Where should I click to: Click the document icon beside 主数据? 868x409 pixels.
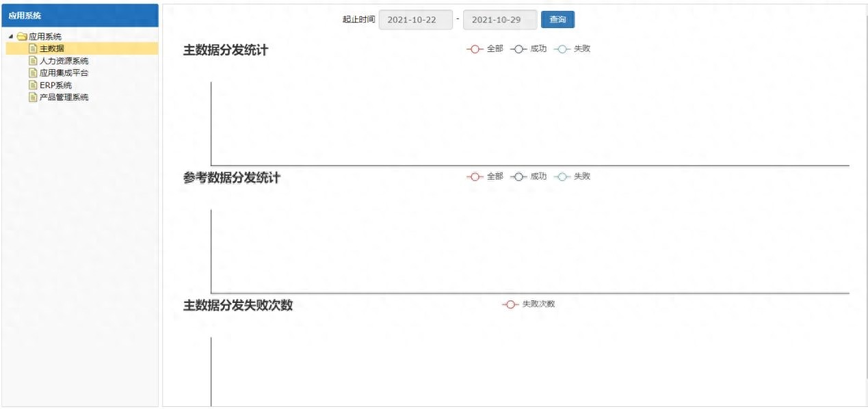tap(33, 49)
